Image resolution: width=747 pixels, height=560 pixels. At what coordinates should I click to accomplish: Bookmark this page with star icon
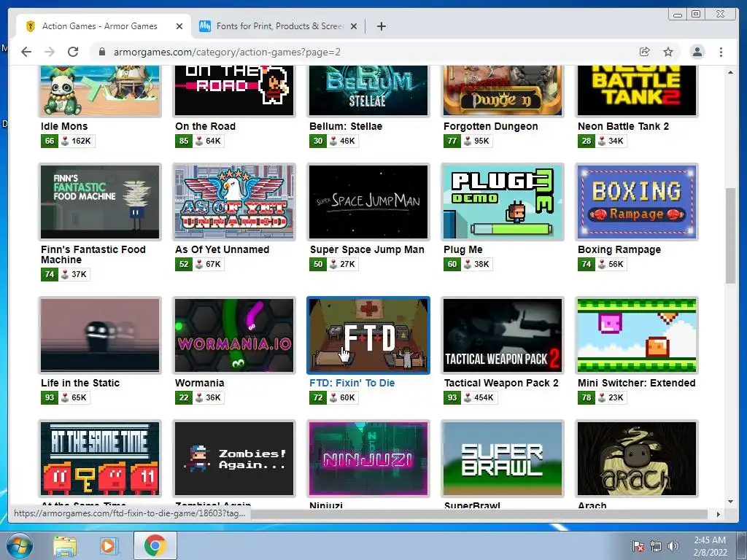(668, 52)
